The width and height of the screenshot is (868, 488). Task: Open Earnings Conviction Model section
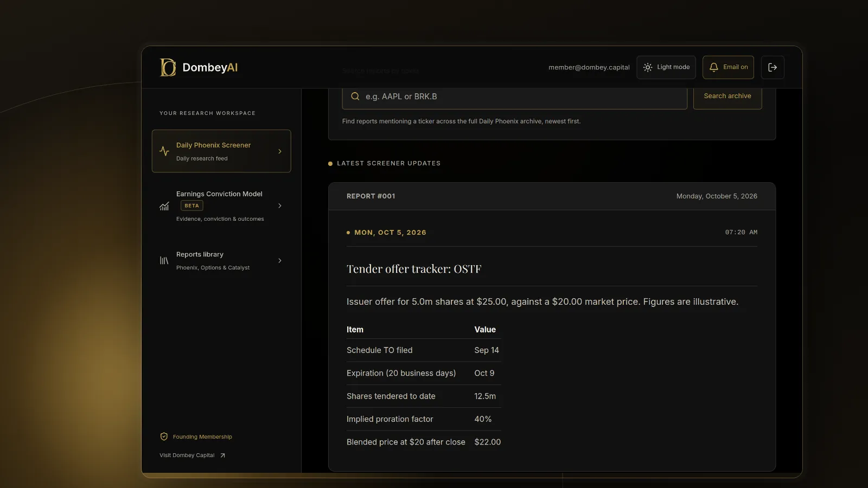point(221,206)
